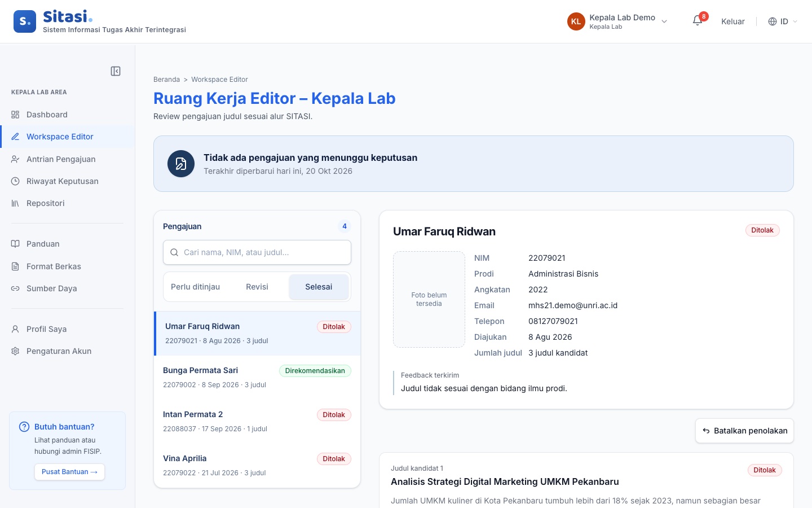Click the phone number 08127079021
Image resolution: width=812 pixels, height=508 pixels.
pos(553,321)
